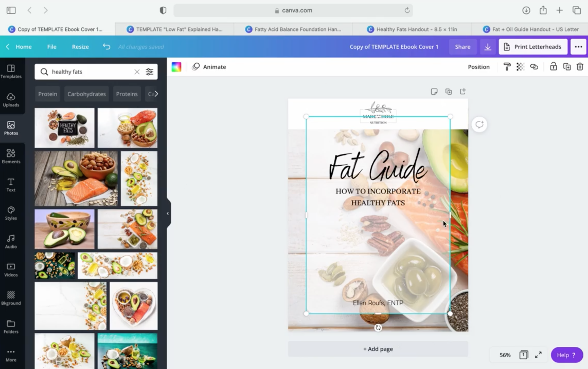Duplicate the selection using the copy icon
Screen dimensions: 588x369
(x=567, y=67)
